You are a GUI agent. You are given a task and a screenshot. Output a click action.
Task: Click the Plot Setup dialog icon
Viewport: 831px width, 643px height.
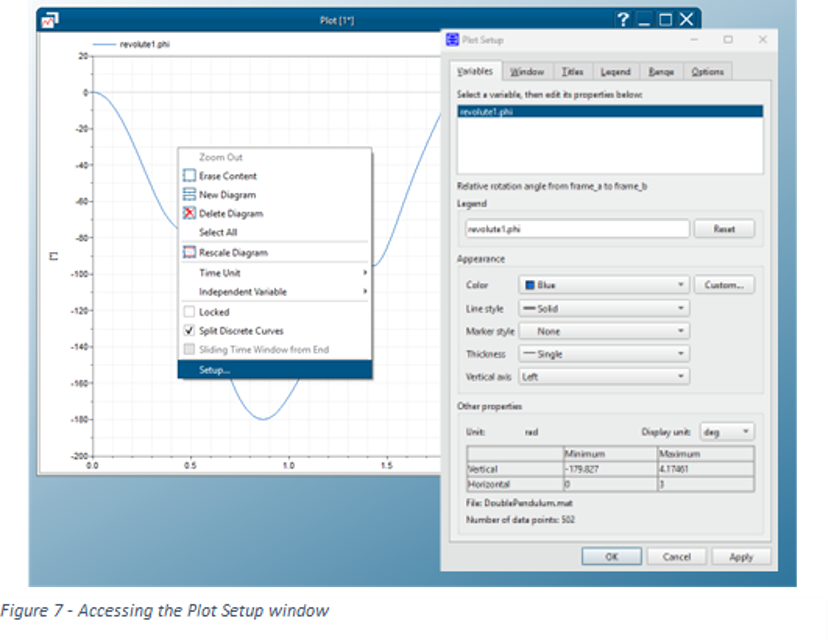coord(452,40)
